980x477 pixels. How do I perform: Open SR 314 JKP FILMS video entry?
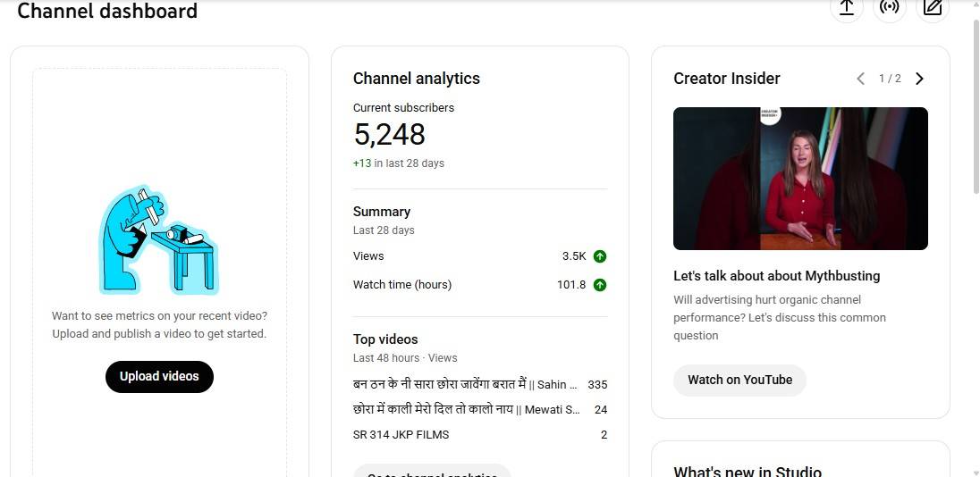tap(401, 435)
